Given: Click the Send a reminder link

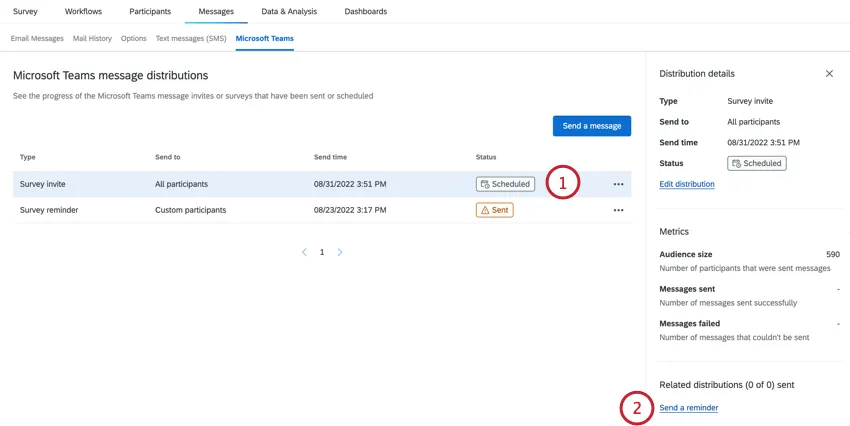Looking at the screenshot, I should [689, 408].
